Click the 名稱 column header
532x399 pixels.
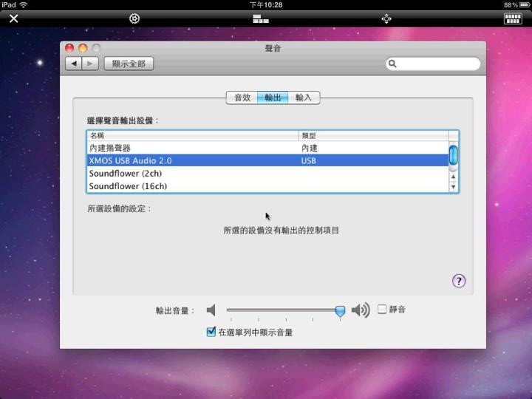[x=193, y=136]
